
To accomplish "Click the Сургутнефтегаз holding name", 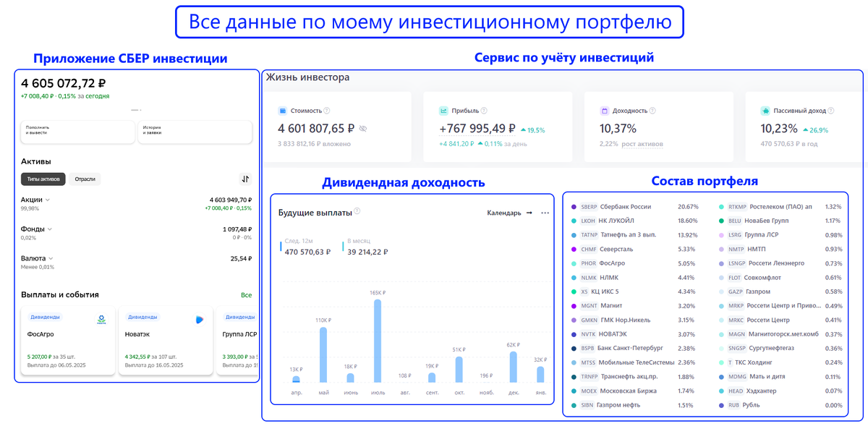I will pos(773,348).
